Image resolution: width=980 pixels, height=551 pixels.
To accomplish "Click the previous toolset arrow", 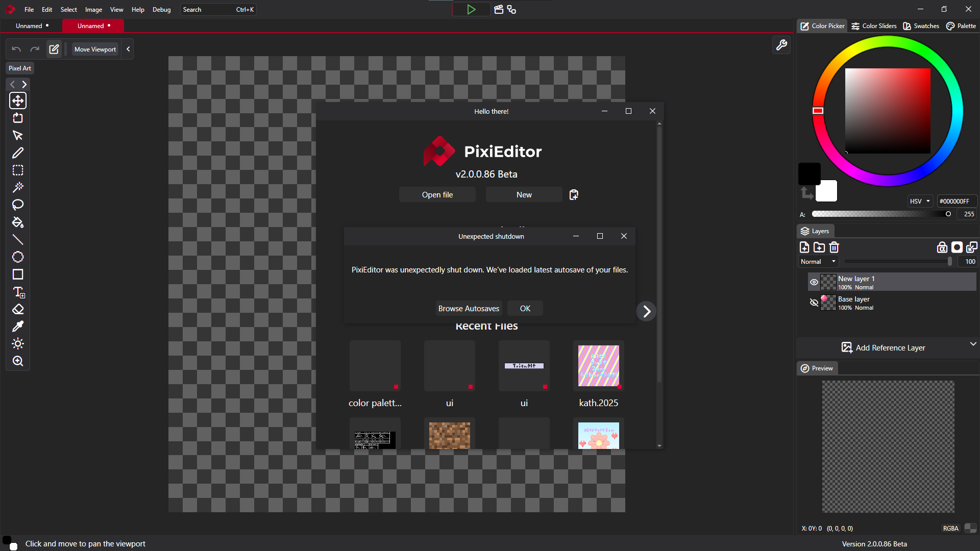I will click(x=13, y=85).
